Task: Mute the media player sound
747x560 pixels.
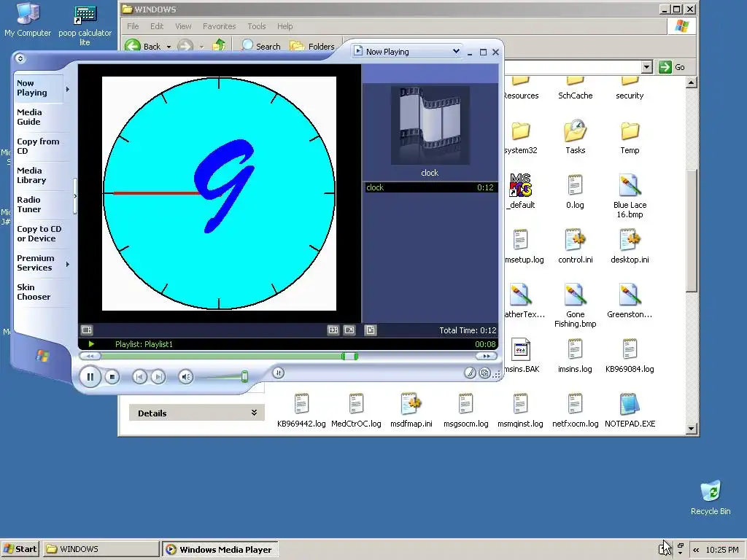Action: click(186, 377)
